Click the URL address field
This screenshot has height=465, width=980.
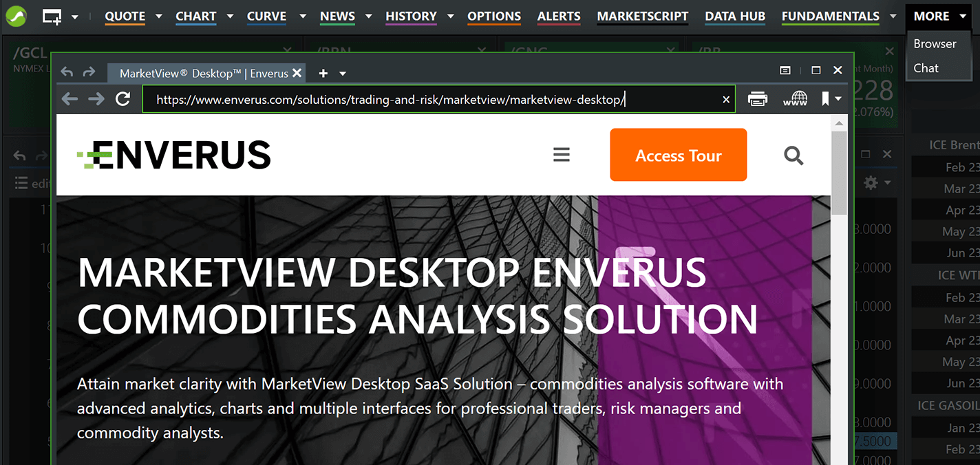(438, 99)
